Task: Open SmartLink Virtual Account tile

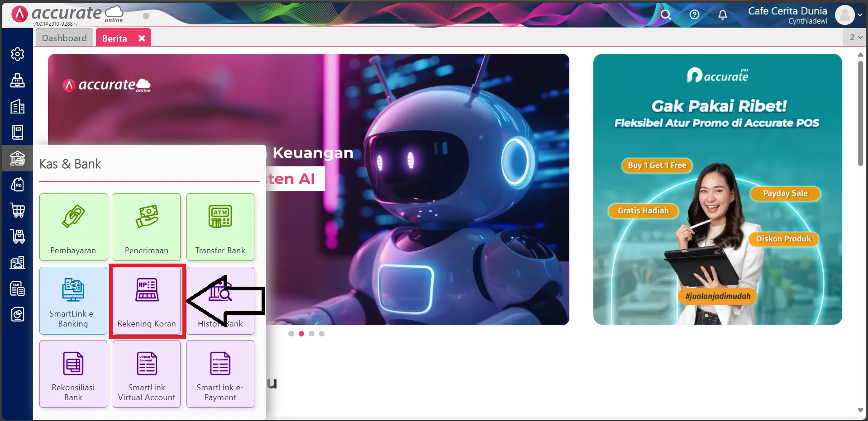Action: 146,374
